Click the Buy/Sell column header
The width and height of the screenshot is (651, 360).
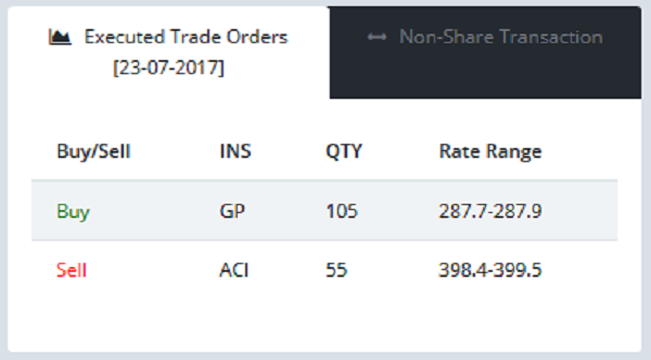coord(93,151)
